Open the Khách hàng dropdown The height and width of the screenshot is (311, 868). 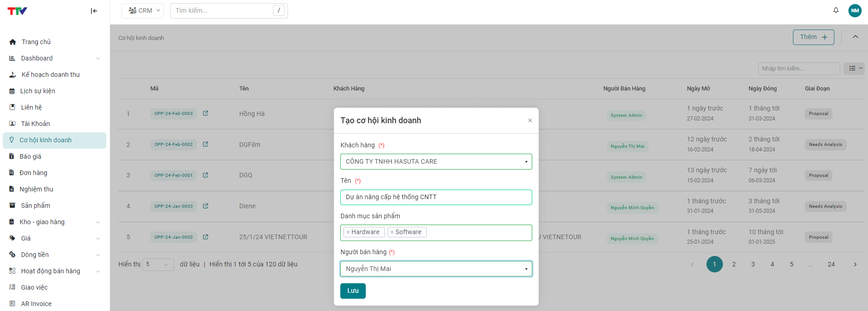coord(436,161)
